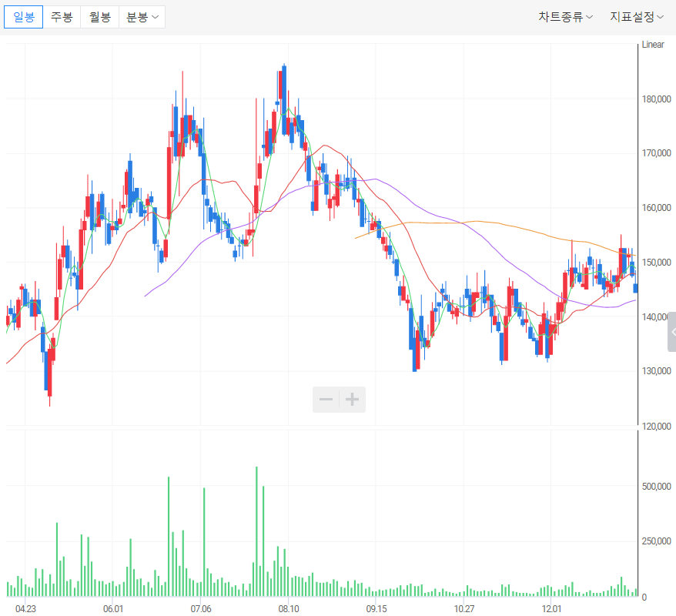Click the plus zoom-in button on chart
676x616 pixels.
[352, 400]
